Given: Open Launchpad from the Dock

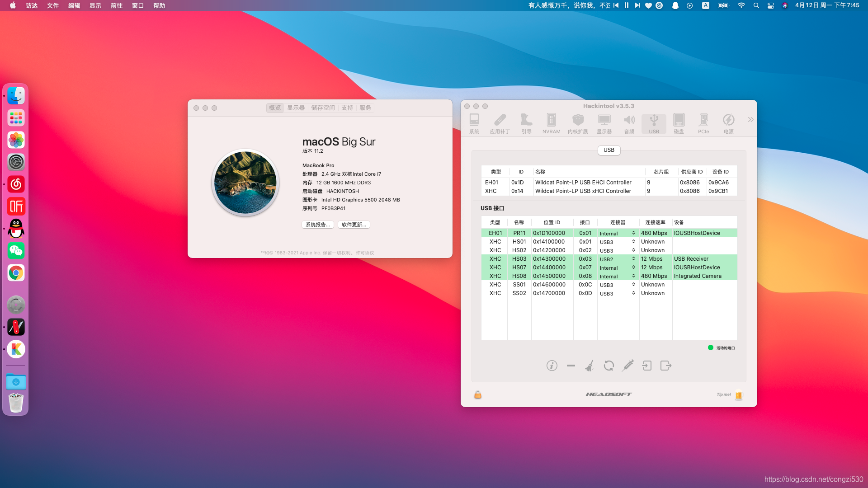Looking at the screenshot, I should [16, 118].
